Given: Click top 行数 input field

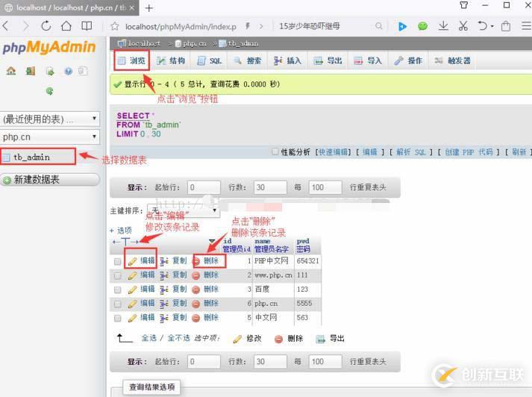Looking at the screenshot, I should click(x=270, y=187).
